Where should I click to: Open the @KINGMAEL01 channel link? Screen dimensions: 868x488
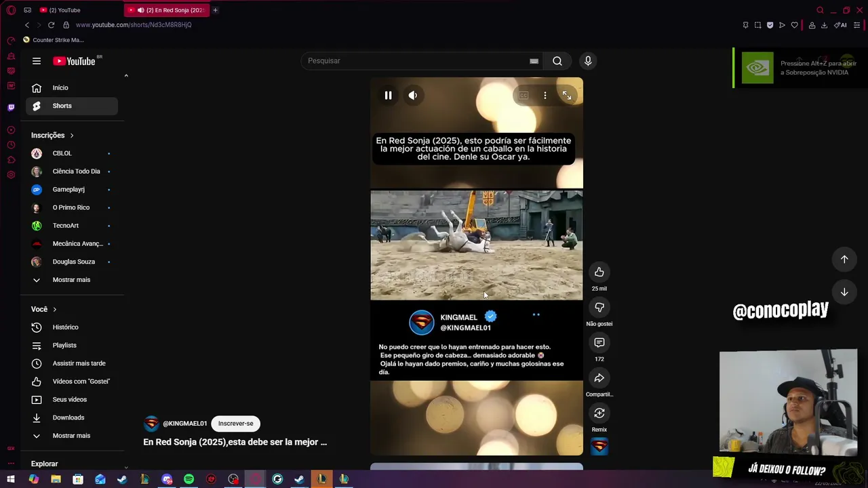click(x=184, y=424)
